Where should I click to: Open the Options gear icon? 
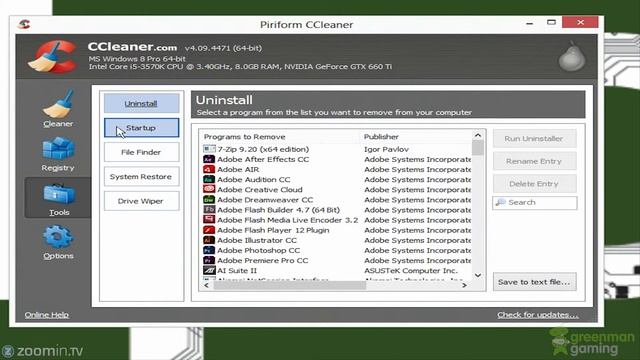point(58,237)
